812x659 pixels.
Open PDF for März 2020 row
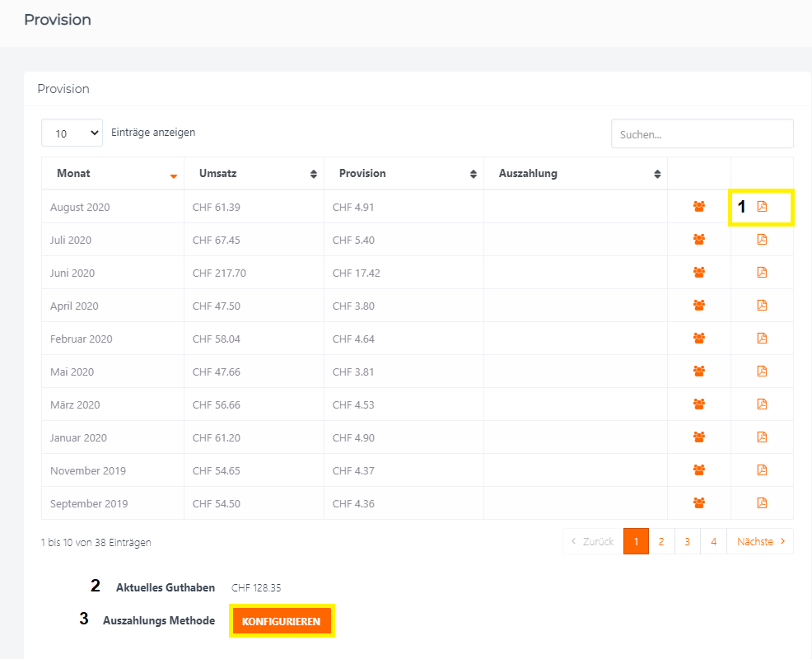(762, 404)
